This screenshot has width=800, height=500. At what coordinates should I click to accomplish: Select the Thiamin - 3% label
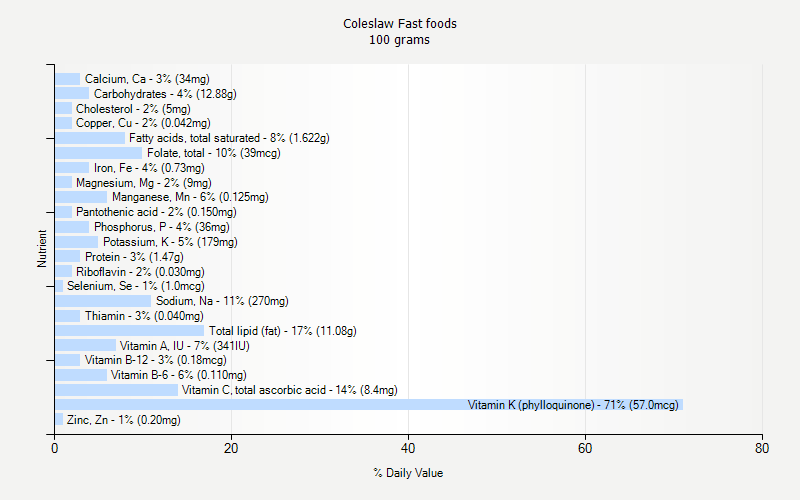pyautogui.click(x=144, y=316)
